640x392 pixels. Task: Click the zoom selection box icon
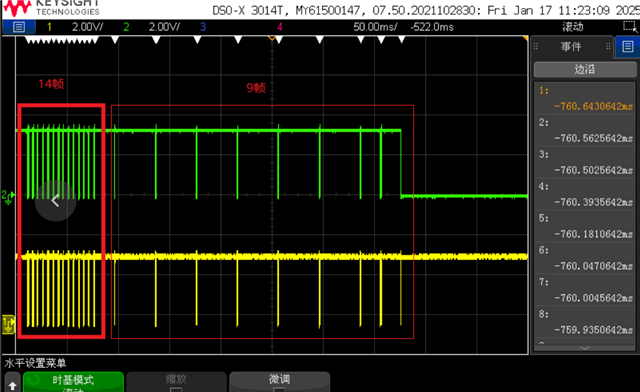tap(630, 27)
